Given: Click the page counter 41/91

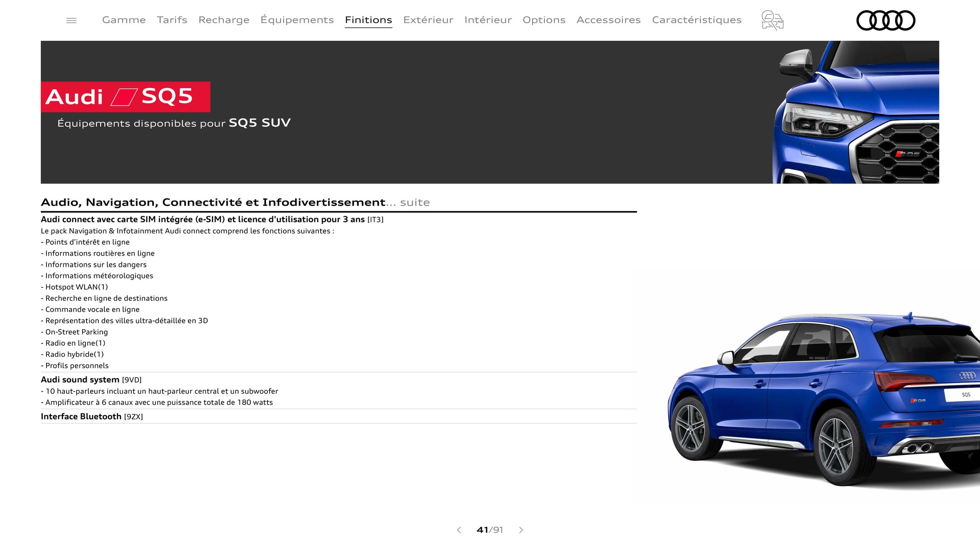Looking at the screenshot, I should [490, 530].
